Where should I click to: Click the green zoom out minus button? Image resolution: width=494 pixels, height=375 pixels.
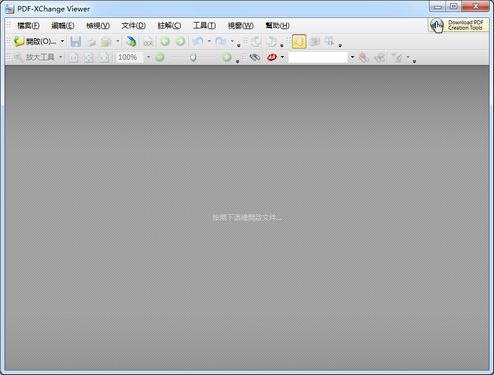160,57
